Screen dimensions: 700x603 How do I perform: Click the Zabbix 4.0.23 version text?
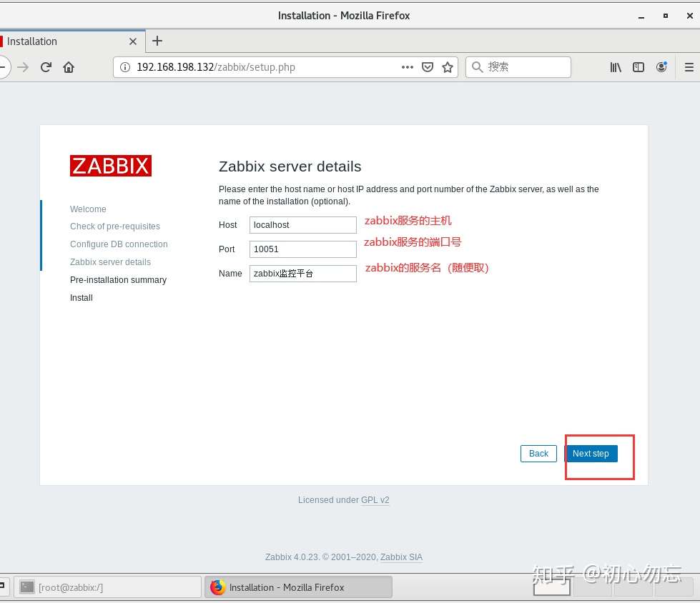point(292,557)
